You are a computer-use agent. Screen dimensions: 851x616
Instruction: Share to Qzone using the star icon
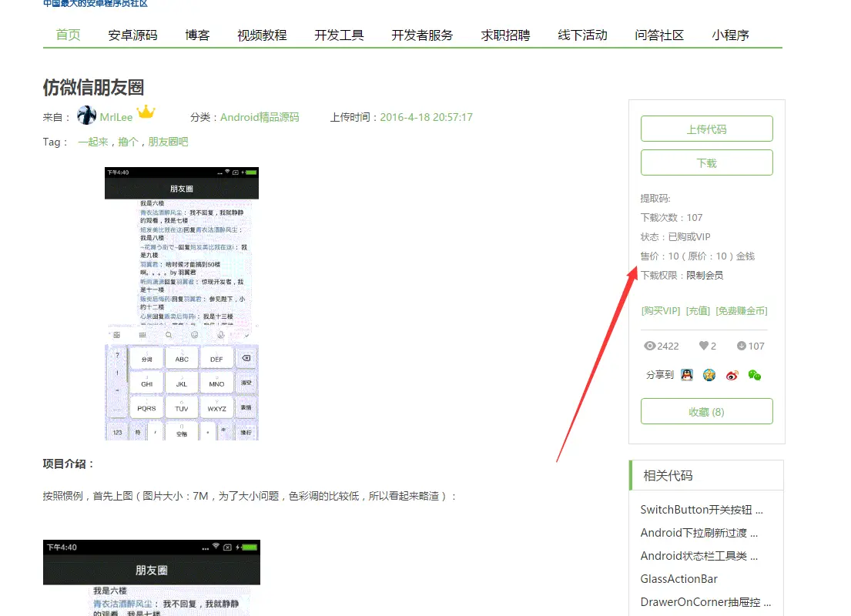pos(709,375)
